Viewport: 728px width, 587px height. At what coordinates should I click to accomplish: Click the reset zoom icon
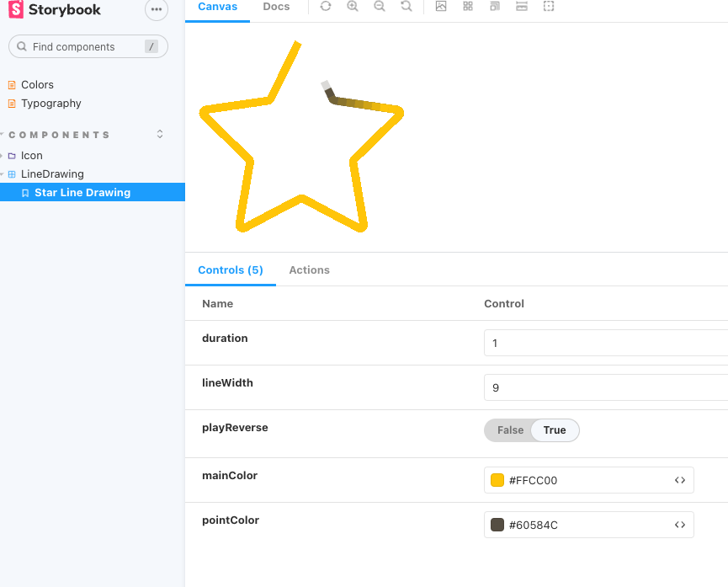click(407, 6)
